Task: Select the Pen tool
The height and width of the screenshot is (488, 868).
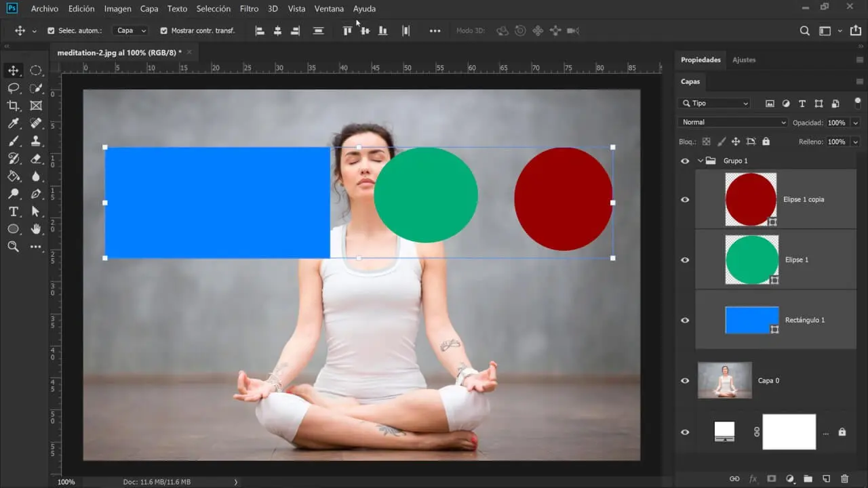Action: coord(36,194)
